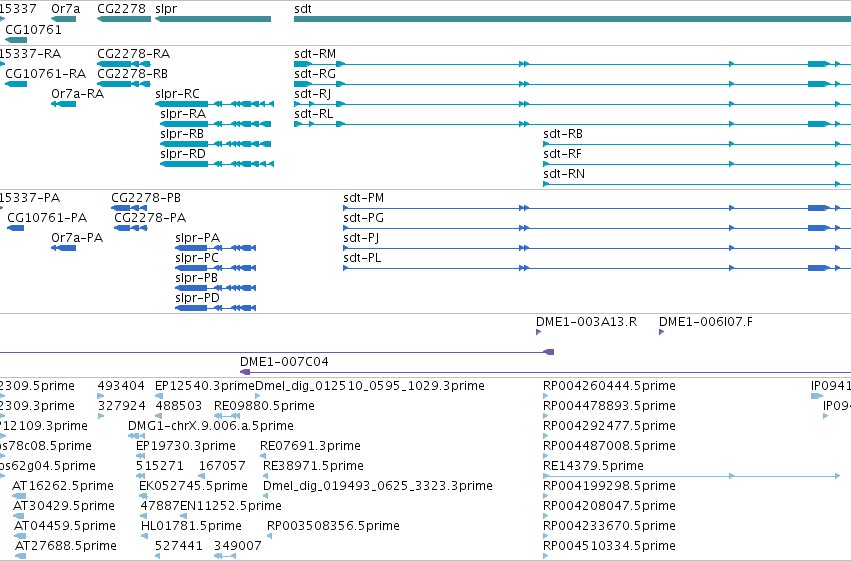Select the CG2278 gene feature
851x561 pixels.
pyautogui.click(x=124, y=19)
